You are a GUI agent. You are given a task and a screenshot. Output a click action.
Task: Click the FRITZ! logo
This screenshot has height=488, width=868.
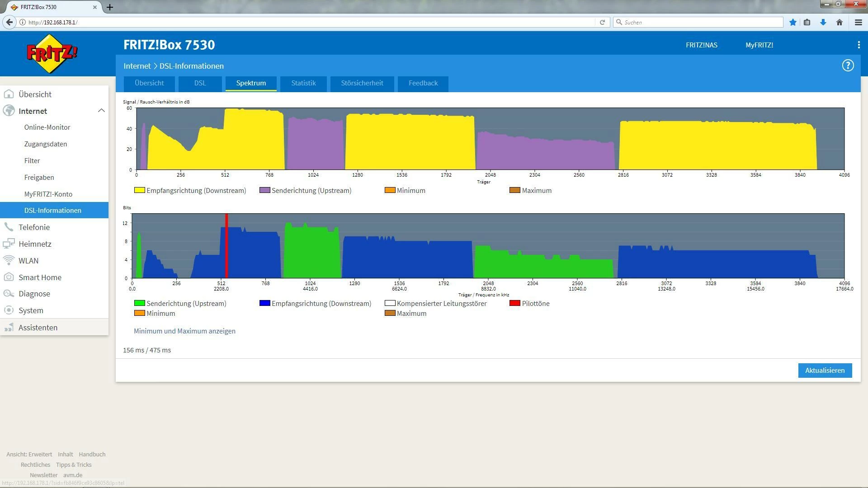pos(52,54)
